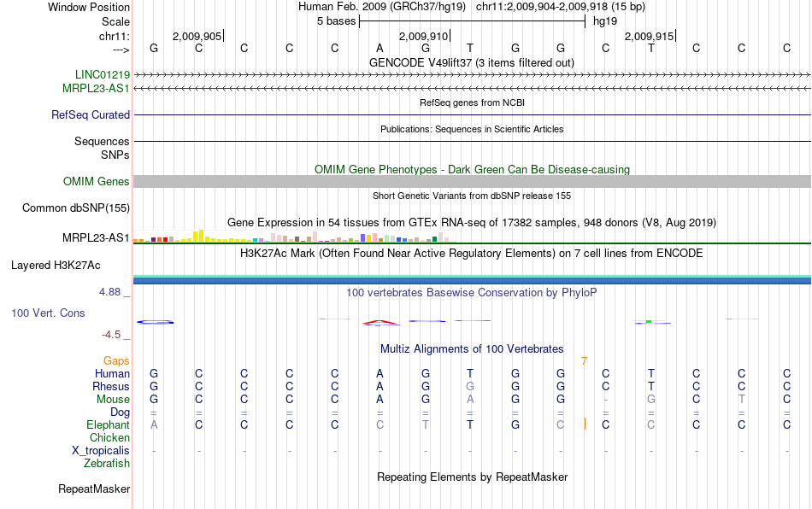
Task: Click the OMIM Gene Phenotypes track title
Action: pos(472,169)
